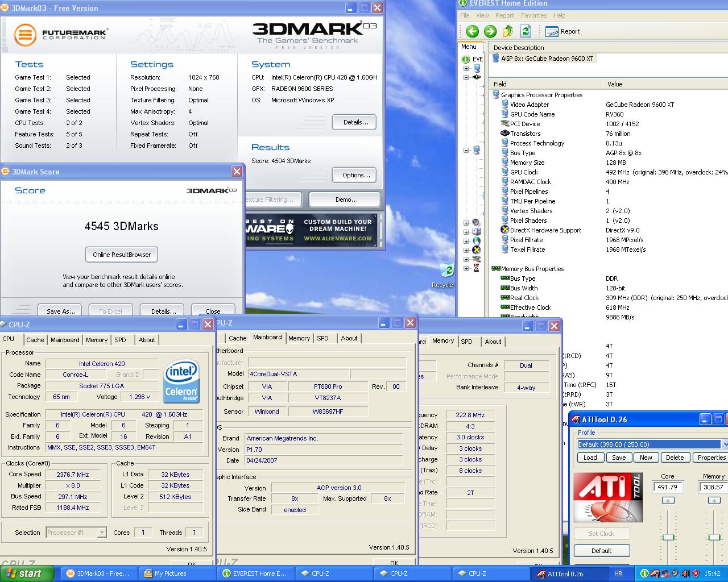
Task: Click the Demo button in 3DMark03
Action: [x=346, y=199]
